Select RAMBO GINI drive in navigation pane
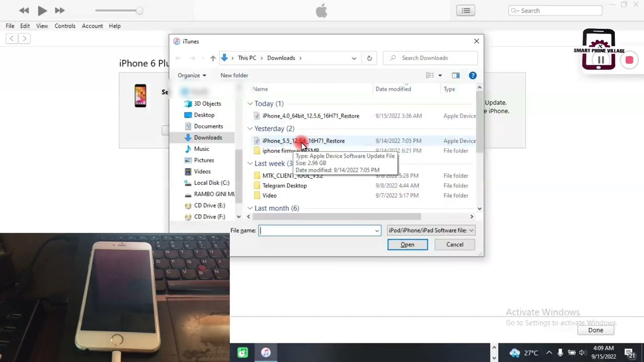 pyautogui.click(x=214, y=194)
